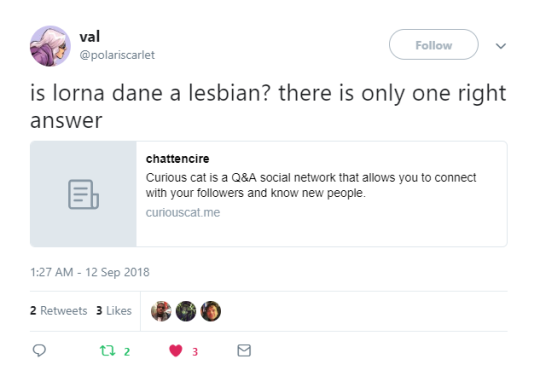Open val's profile avatar
Image resolution: width=540 pixels, height=382 pixels.
(x=50, y=46)
